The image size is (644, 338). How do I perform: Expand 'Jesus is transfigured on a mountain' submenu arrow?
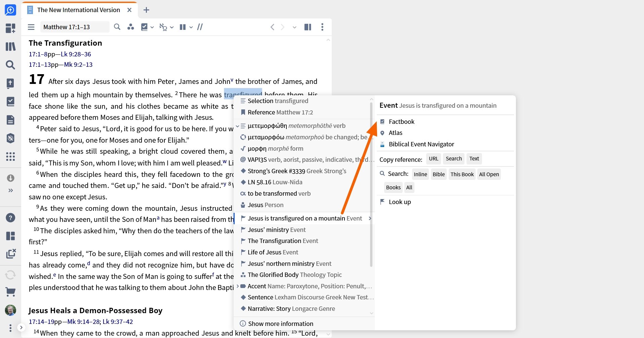tap(370, 219)
